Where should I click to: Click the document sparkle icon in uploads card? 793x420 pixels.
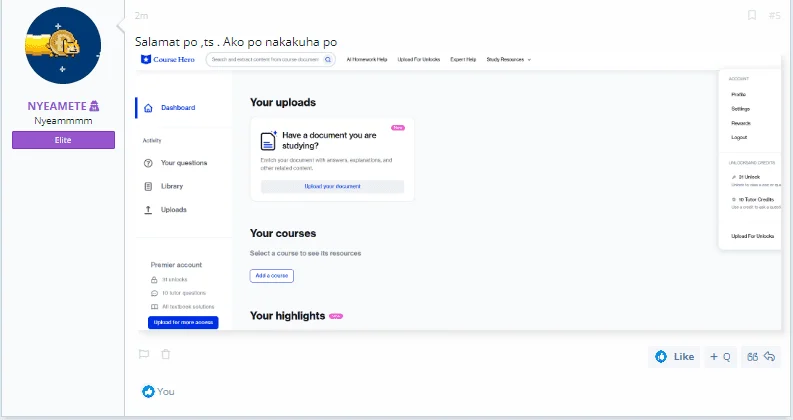click(x=269, y=141)
